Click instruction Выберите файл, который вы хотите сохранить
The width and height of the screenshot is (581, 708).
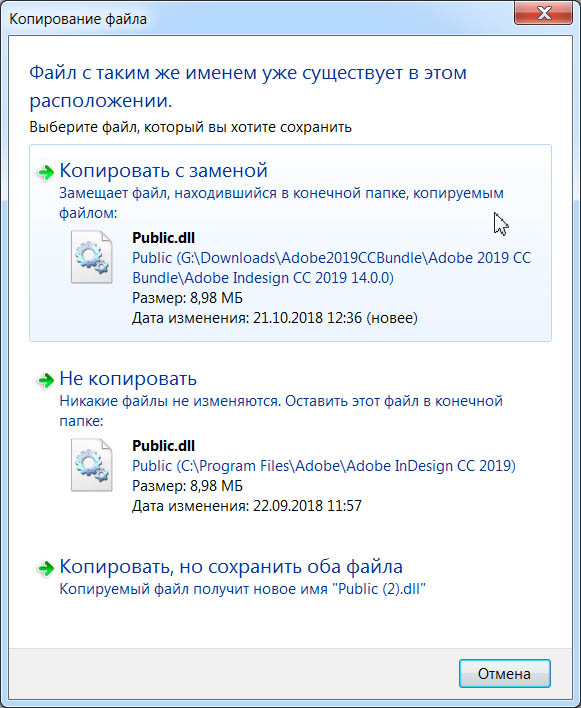click(191, 127)
